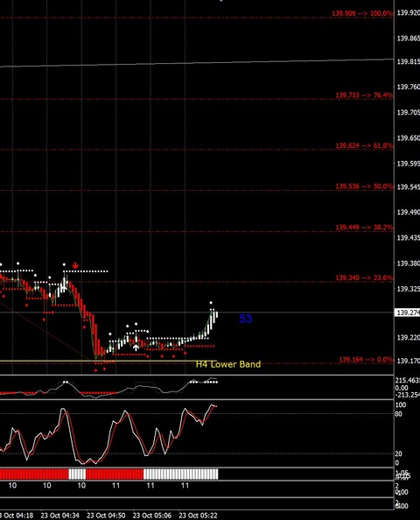Click price axis value 139.490
Viewport: 420px width, 520px height.
pyautogui.click(x=408, y=212)
